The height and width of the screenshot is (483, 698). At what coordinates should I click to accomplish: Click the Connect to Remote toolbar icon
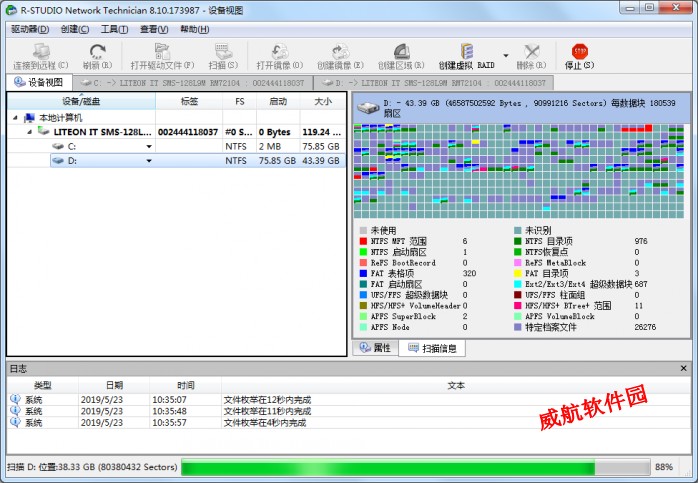[x=41, y=52]
